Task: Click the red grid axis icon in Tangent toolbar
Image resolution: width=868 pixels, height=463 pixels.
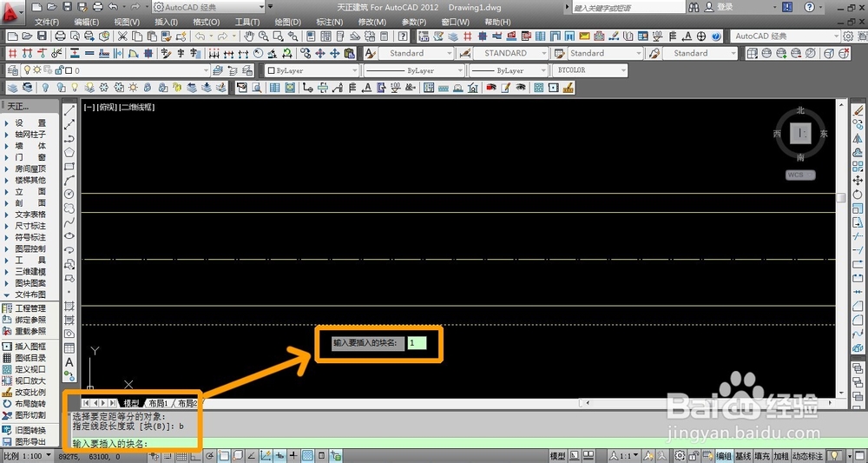Action: [12, 53]
